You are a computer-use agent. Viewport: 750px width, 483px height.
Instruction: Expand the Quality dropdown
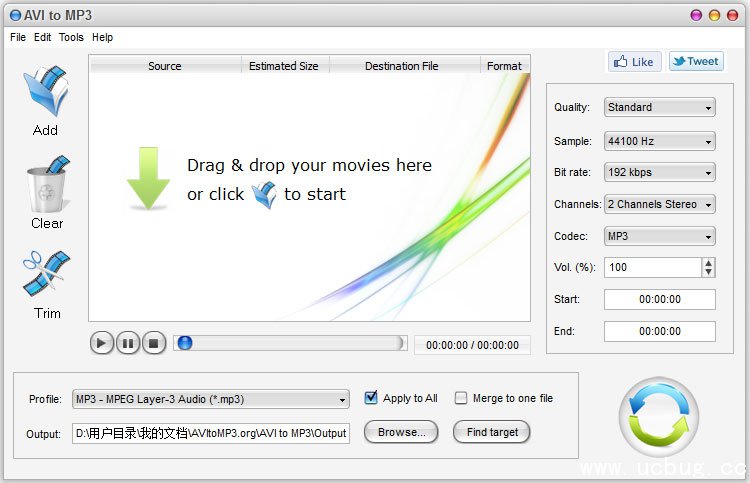pyautogui.click(x=660, y=107)
